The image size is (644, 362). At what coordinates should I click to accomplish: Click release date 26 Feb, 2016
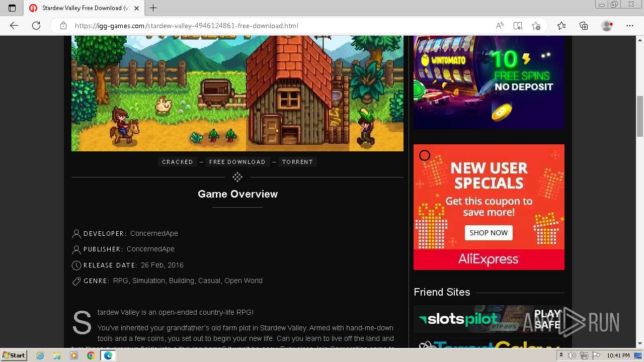coord(162,265)
